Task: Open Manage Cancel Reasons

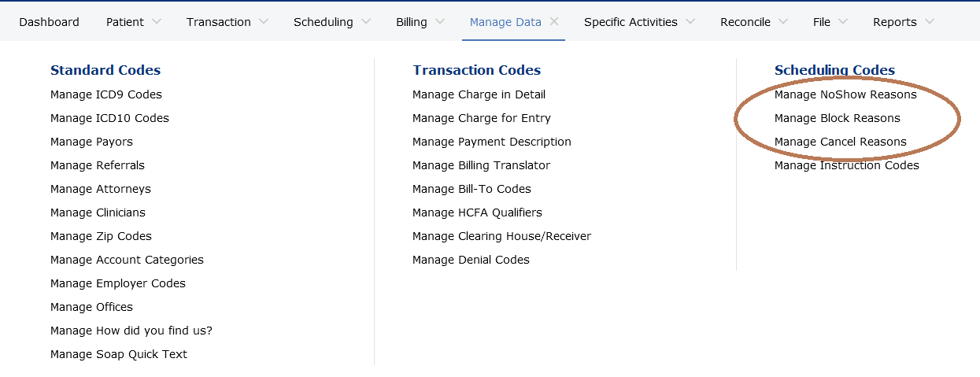Action: (x=840, y=142)
